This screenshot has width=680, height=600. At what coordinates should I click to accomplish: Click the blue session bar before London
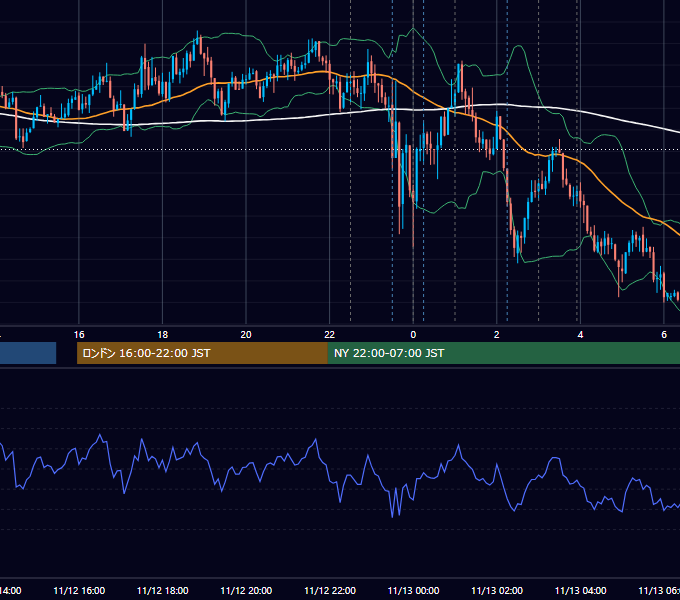(x=28, y=353)
